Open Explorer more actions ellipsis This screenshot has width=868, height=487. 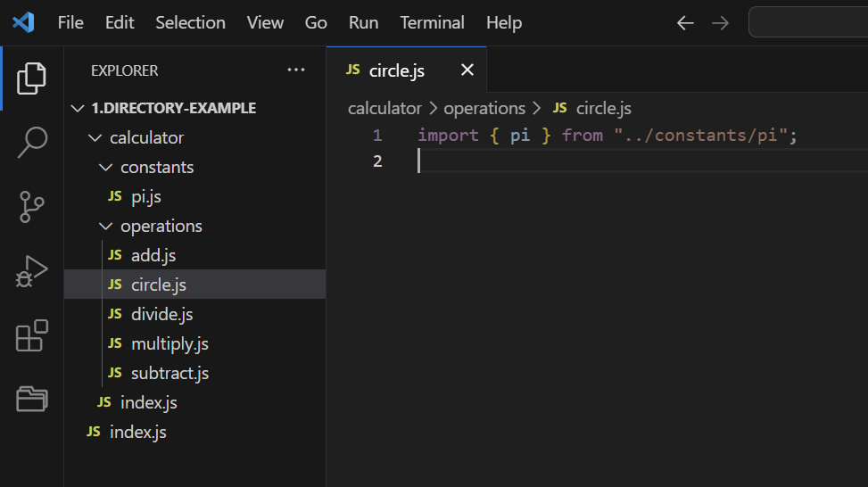pyautogui.click(x=296, y=70)
